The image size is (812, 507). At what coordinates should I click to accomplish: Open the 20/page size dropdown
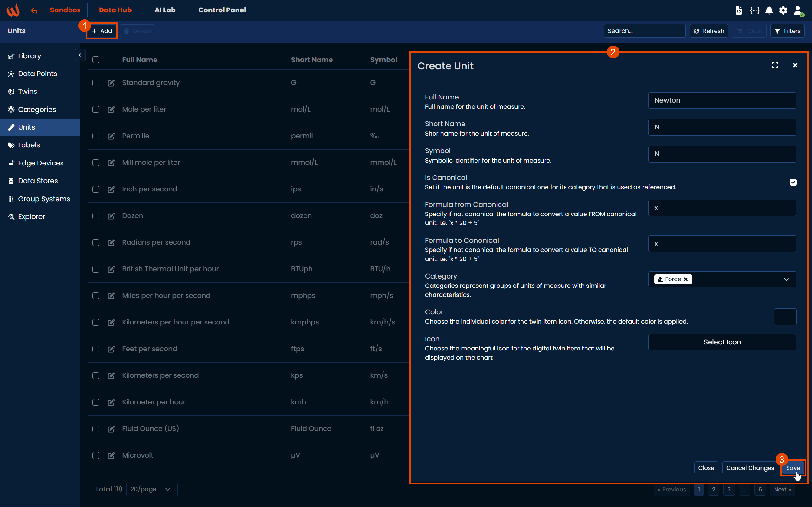151,489
